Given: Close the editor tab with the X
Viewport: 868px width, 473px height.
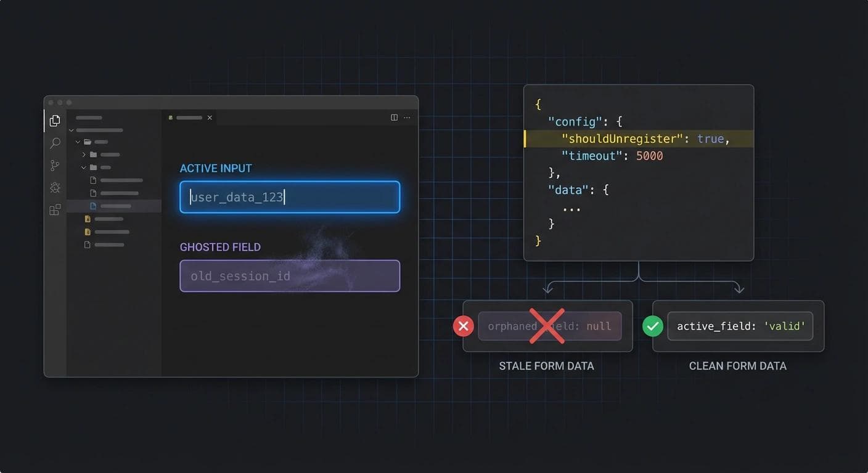Looking at the screenshot, I should pos(210,118).
